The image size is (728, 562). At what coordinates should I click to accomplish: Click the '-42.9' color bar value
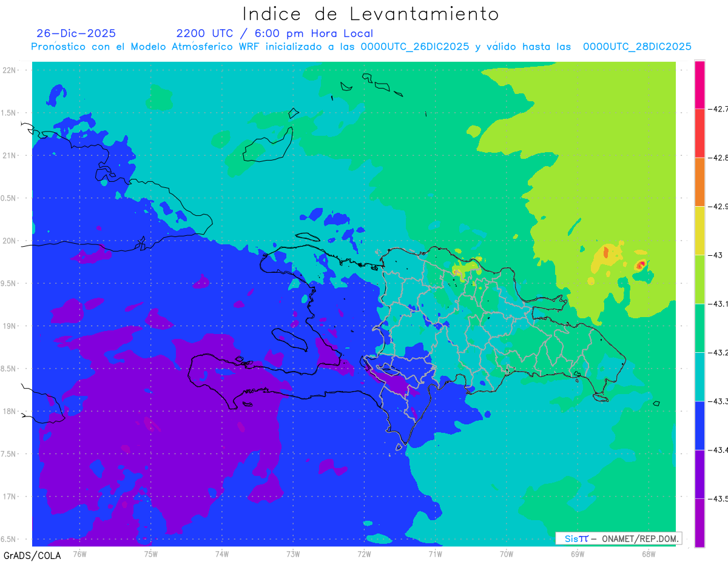point(718,206)
